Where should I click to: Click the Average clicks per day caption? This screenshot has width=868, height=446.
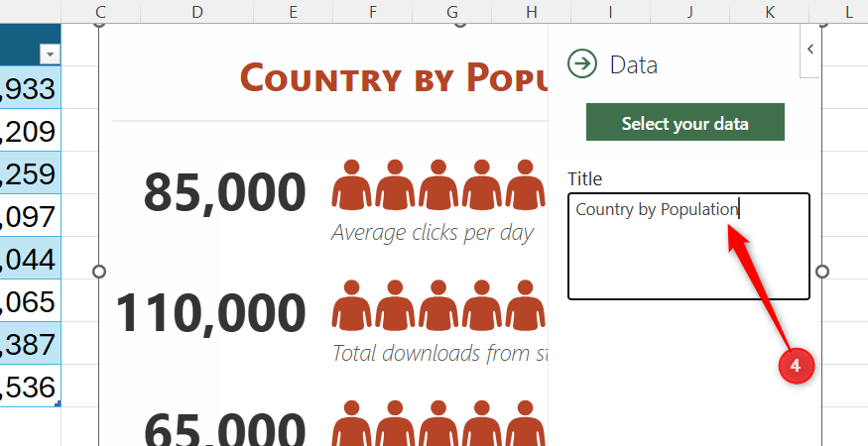pyautogui.click(x=433, y=233)
